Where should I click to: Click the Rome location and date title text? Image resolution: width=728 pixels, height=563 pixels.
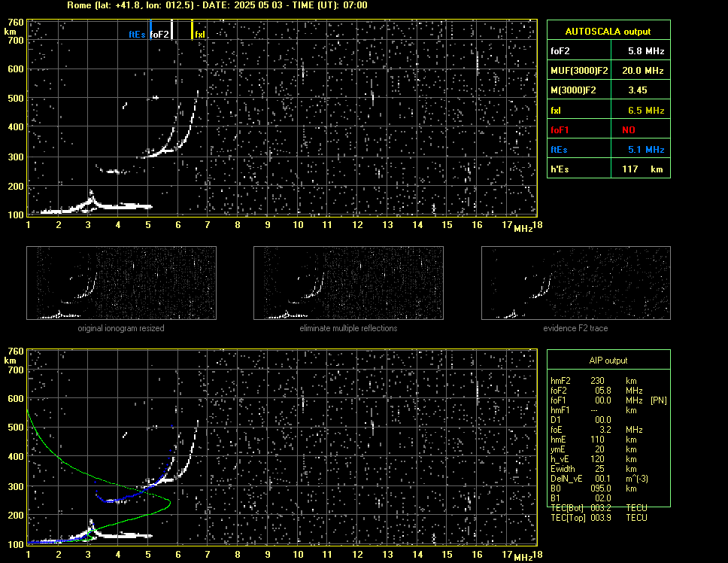217,5
